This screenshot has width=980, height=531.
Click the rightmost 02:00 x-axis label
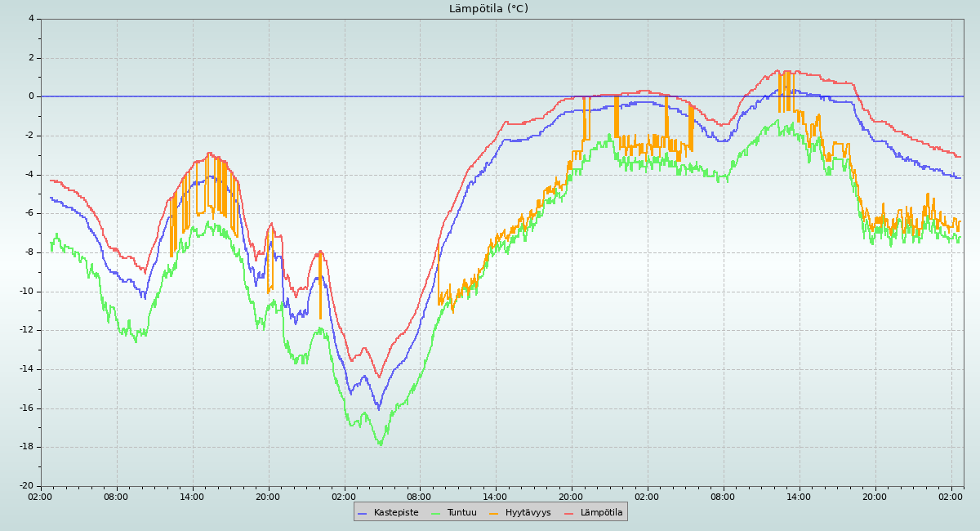pos(951,496)
